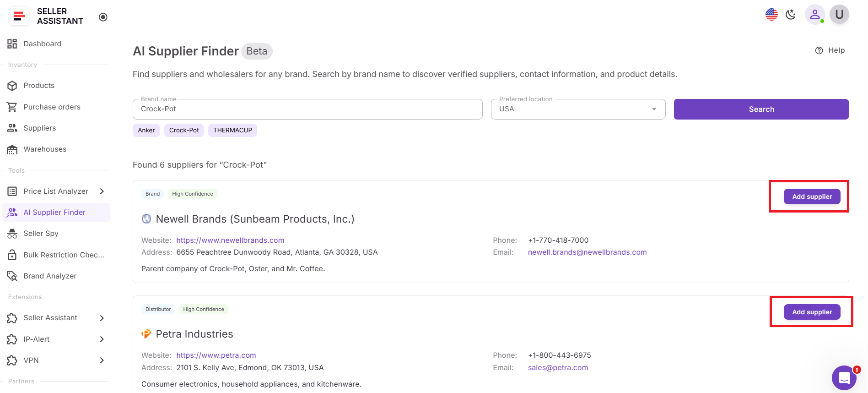Click the Newell Brands globe logo

pyautogui.click(x=146, y=219)
